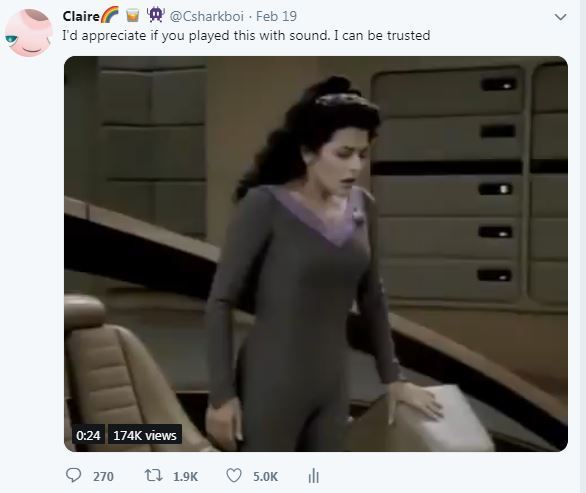Viewport: 586px width, 493px height.
Task: Open the reply speech bubble icon
Action: point(73,475)
